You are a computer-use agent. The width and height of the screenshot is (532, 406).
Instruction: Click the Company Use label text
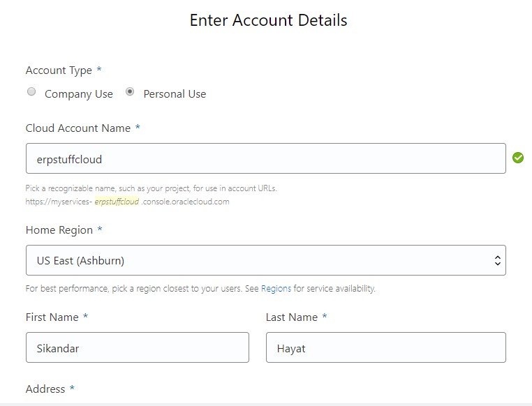[x=78, y=94]
